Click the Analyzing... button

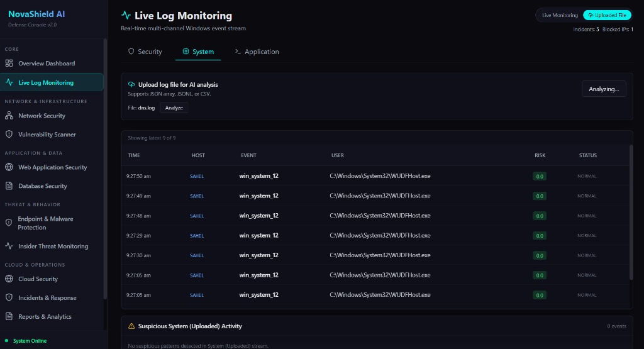pyautogui.click(x=604, y=89)
